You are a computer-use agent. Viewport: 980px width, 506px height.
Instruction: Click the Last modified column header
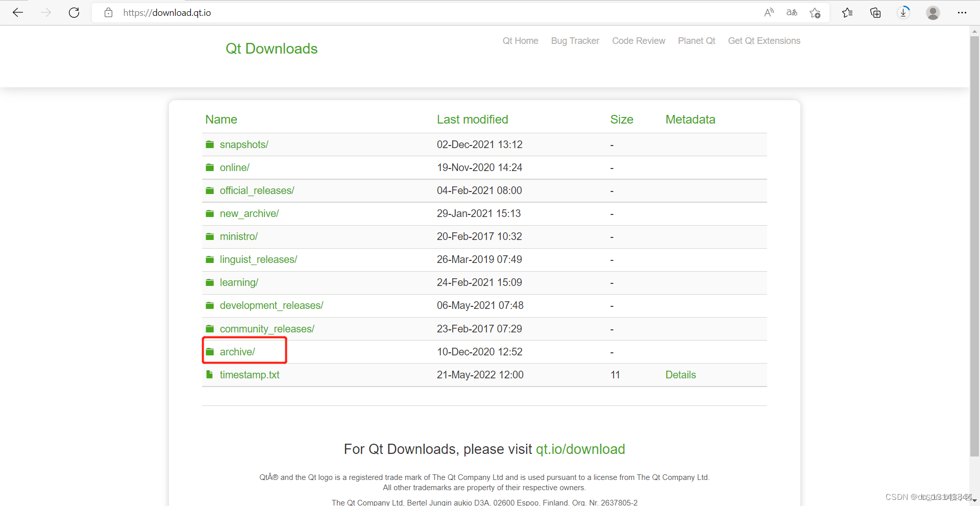472,119
